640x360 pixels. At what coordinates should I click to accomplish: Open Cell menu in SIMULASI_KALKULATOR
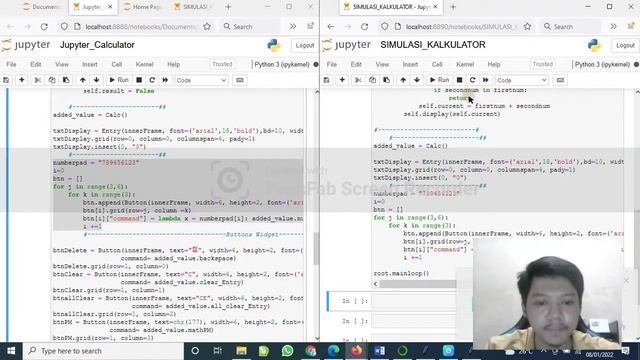tap(437, 64)
